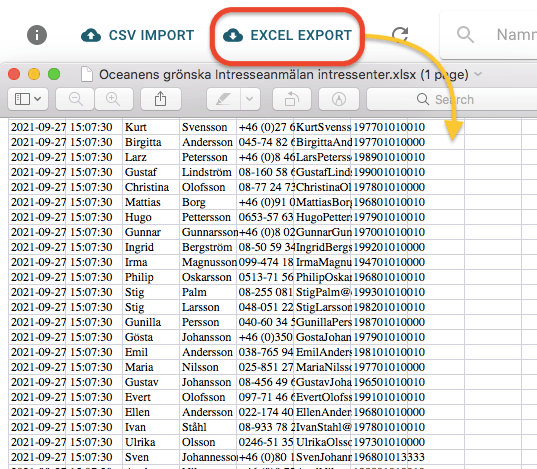The width and height of the screenshot is (537, 469).
Task: Select cell Ingrid
Action: point(151,247)
